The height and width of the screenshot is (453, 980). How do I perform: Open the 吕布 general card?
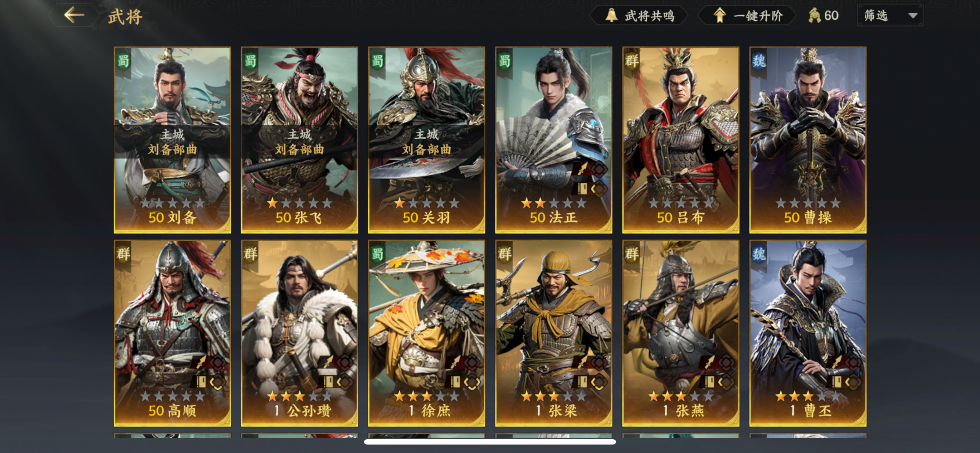(x=681, y=140)
